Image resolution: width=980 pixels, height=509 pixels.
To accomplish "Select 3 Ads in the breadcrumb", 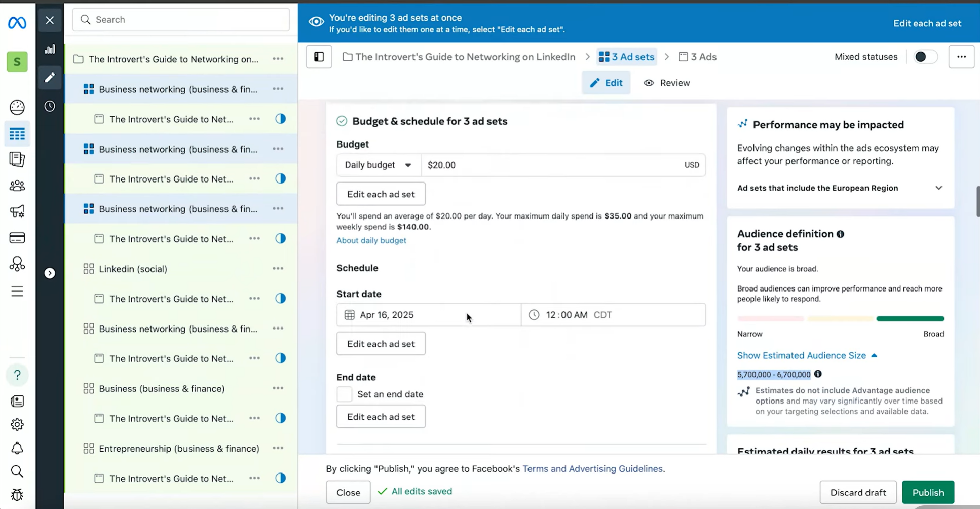I will click(698, 57).
